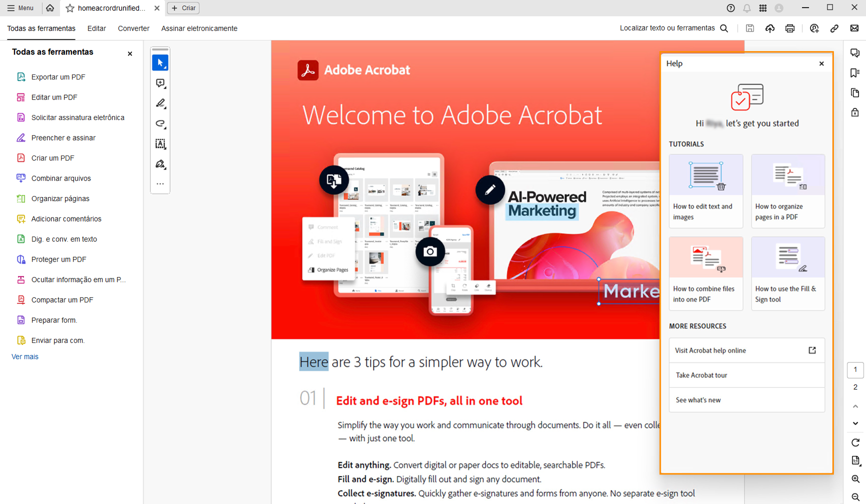This screenshot has height=504, width=866.
Task: Share the document via email
Action: click(854, 28)
